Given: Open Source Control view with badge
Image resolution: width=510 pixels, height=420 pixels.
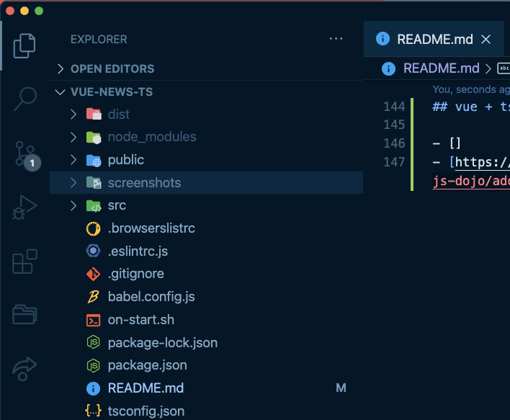Looking at the screenshot, I should (x=24, y=153).
